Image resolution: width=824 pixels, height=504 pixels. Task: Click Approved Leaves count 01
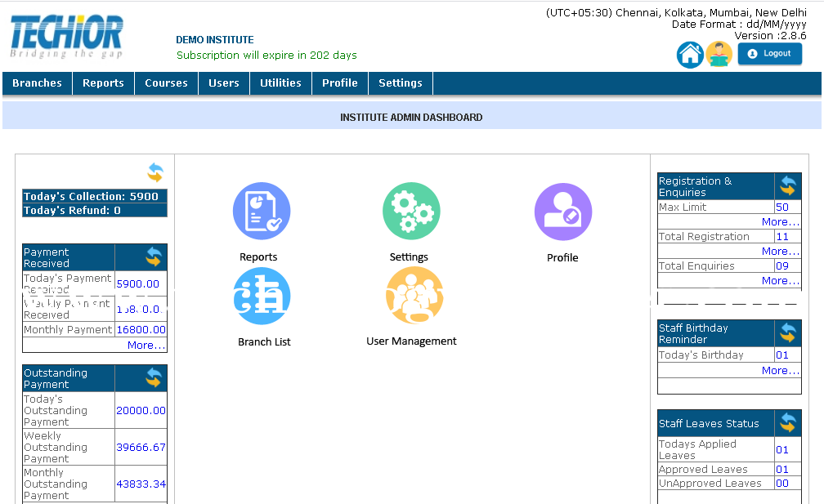click(x=782, y=469)
